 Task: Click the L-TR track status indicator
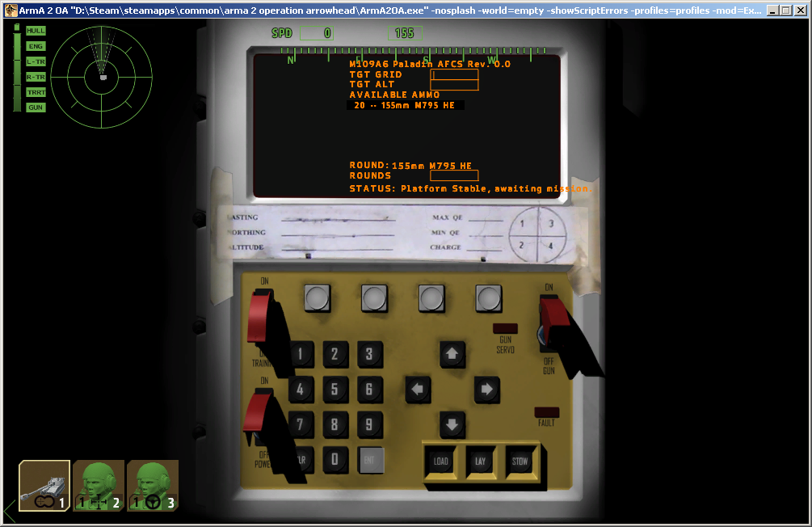[x=36, y=61]
